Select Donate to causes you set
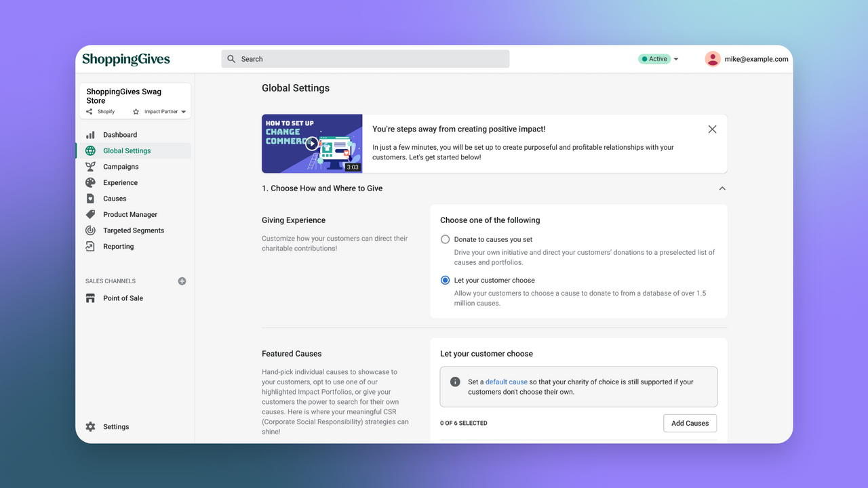Screen dimensions: 868x488 (x=445, y=239)
